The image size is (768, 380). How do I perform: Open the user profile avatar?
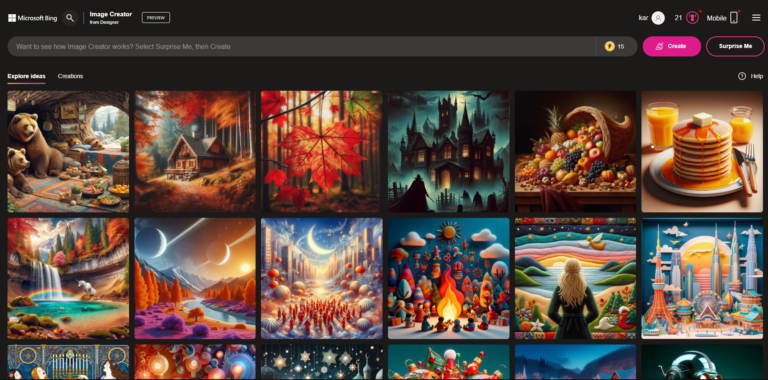pos(658,18)
